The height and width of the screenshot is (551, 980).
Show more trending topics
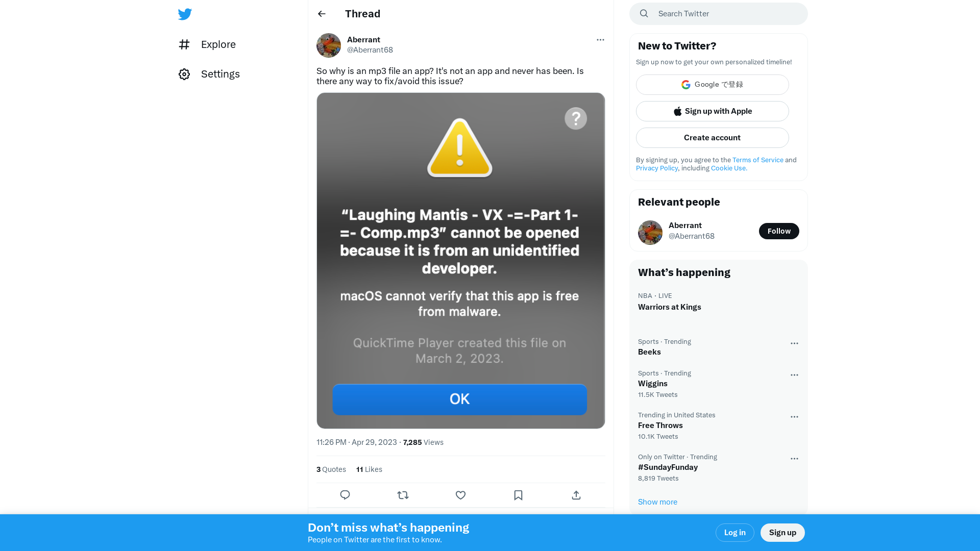pyautogui.click(x=657, y=501)
